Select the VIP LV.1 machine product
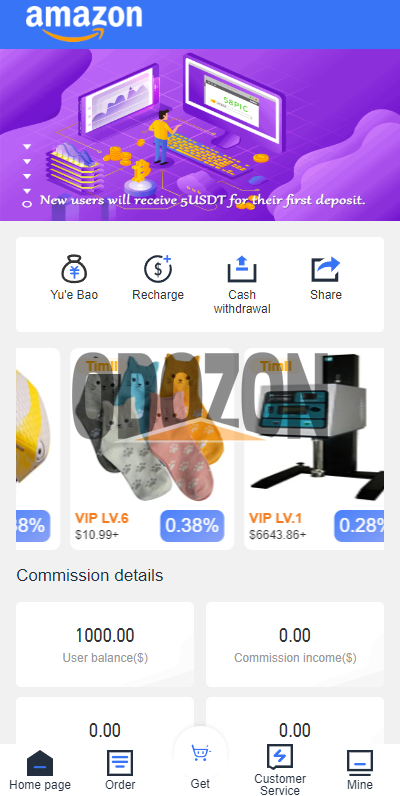Image resolution: width=400 pixels, height=796 pixels. coord(314,449)
